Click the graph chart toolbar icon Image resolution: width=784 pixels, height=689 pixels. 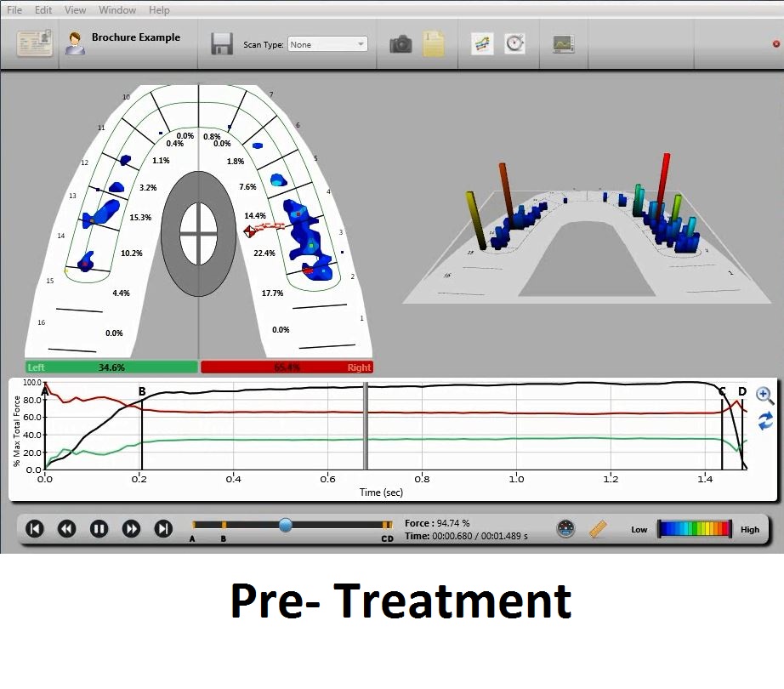point(482,44)
